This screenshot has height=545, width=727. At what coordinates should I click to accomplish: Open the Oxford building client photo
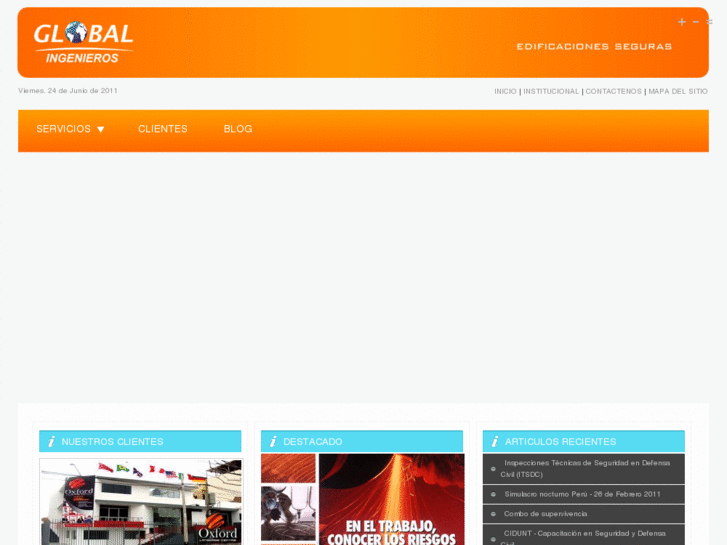point(140,502)
